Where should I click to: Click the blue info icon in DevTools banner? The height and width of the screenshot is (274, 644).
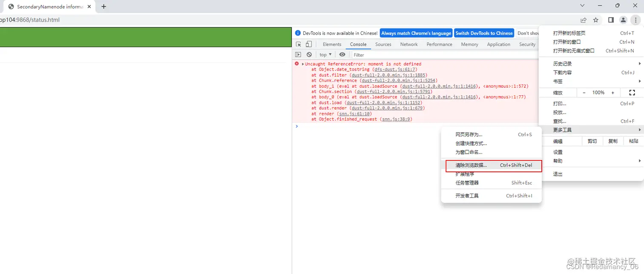[x=298, y=33]
